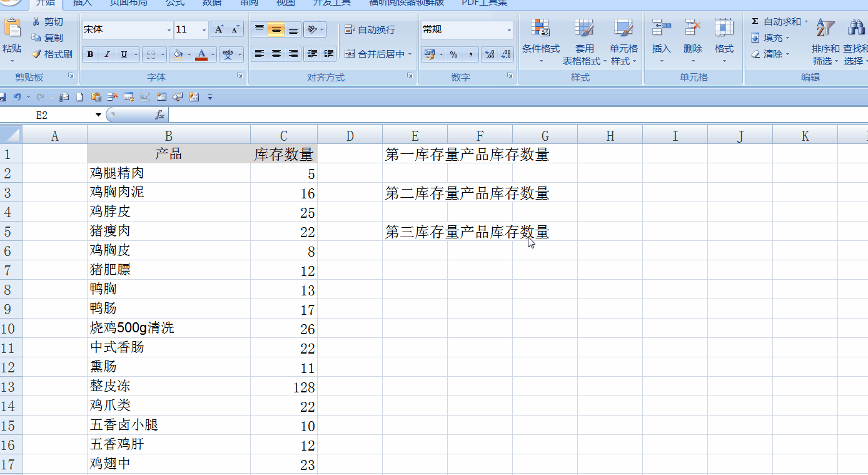Screen dimensions: 868x475
Task: Switch to the Insert (插入) tab
Action: point(82,3)
